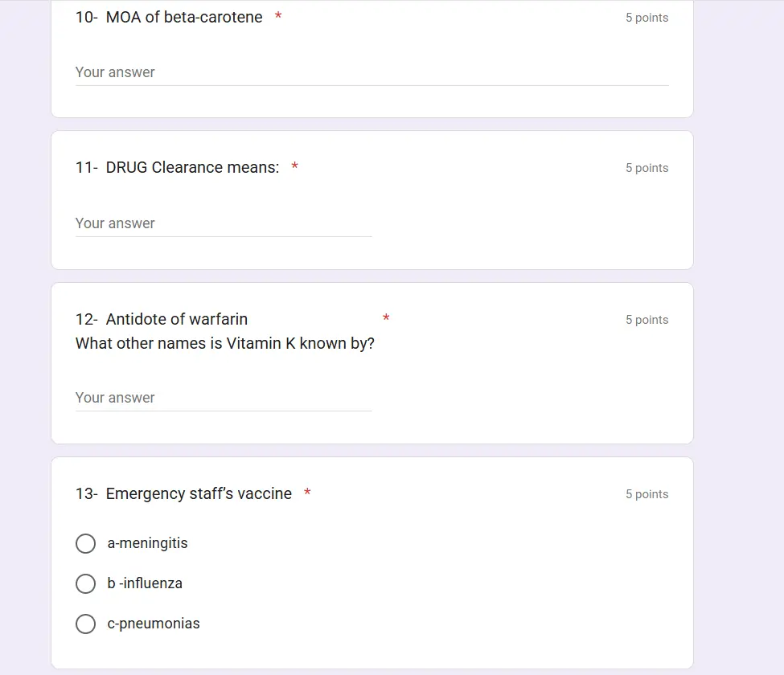784x675 pixels.
Task: Click the answer field for warfarin antidote question
Action: tap(201, 398)
